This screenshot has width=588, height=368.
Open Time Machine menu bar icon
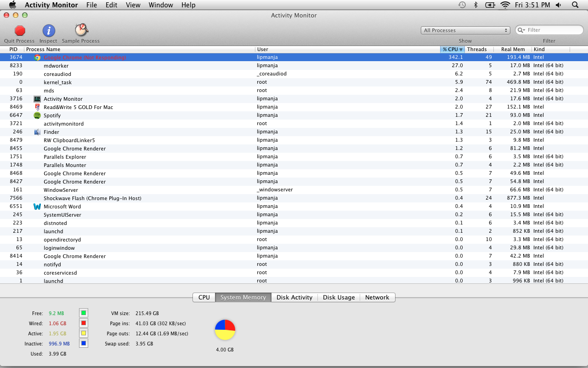coord(462,5)
